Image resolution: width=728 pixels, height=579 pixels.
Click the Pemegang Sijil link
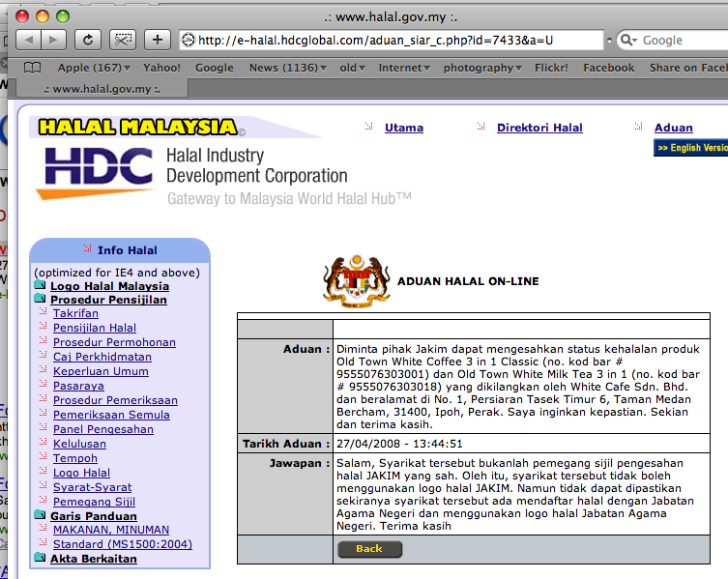coord(94,502)
